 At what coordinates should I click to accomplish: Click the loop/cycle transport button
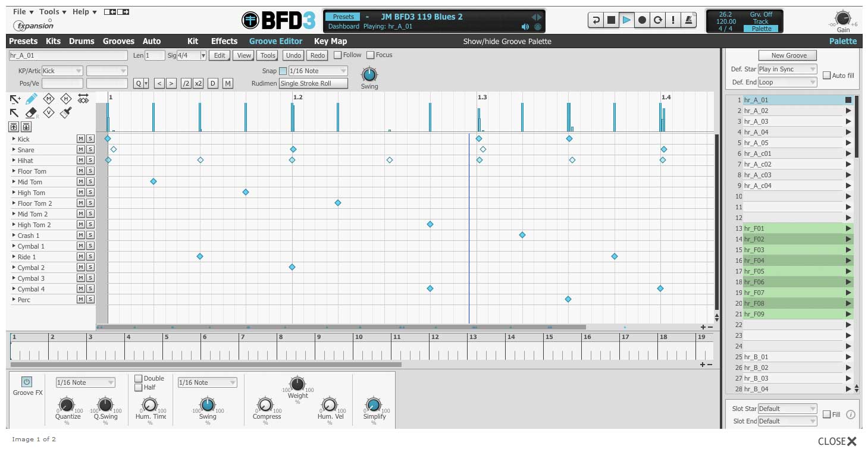(x=657, y=20)
